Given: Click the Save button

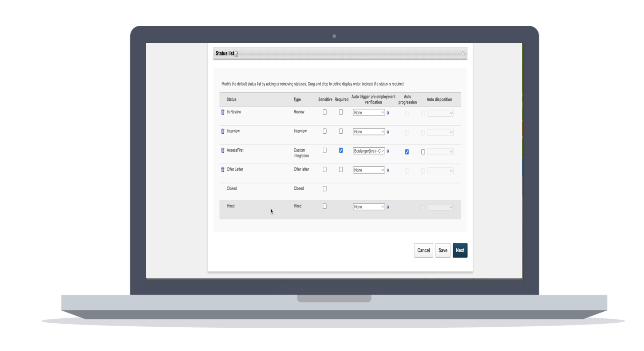Looking at the screenshot, I should pyautogui.click(x=443, y=250).
